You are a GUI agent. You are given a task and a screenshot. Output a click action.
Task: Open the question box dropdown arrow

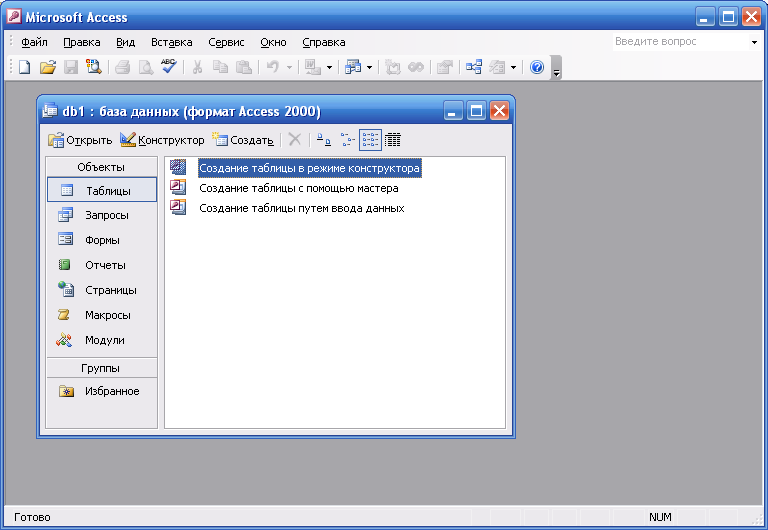click(x=754, y=42)
